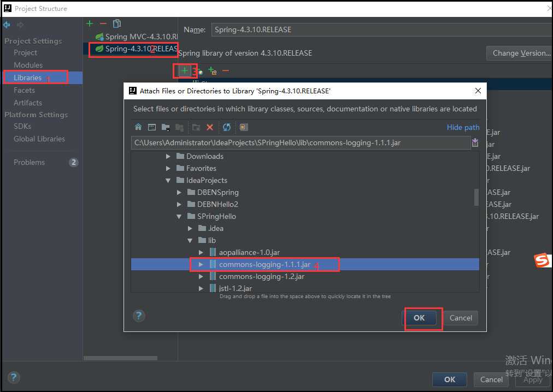Click the red Delete X icon in dialog

pos(210,127)
